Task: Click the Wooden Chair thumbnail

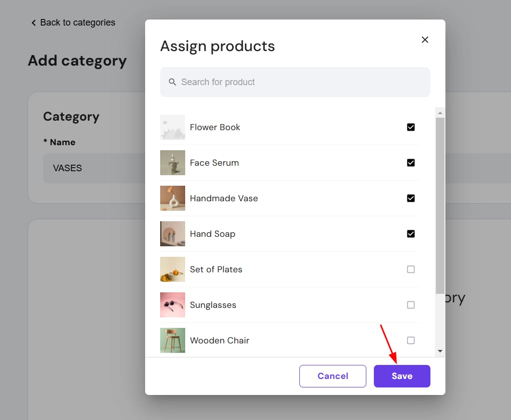Action: 173,340
